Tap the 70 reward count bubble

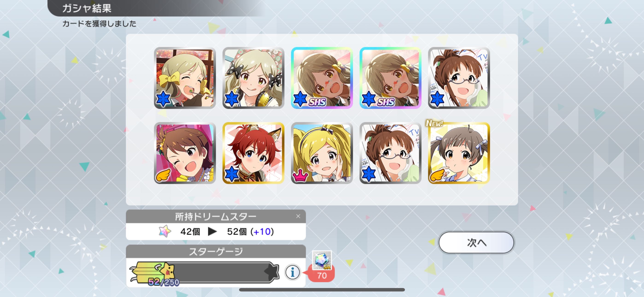322,275
